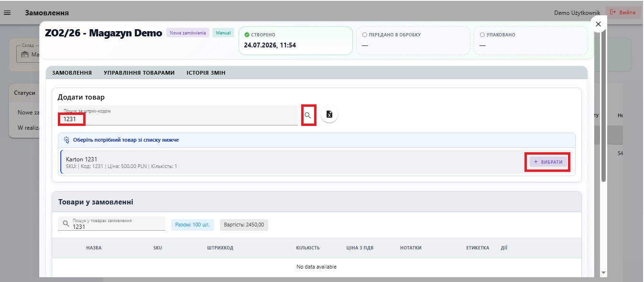The image size is (644, 282).
Task: Open the Замовлення tab
Action: [x=72, y=73]
